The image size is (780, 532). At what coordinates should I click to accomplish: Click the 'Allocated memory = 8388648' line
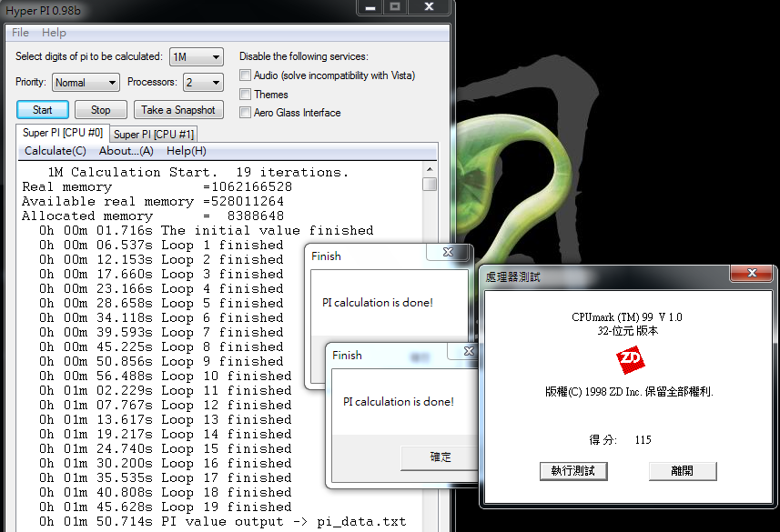(x=153, y=216)
